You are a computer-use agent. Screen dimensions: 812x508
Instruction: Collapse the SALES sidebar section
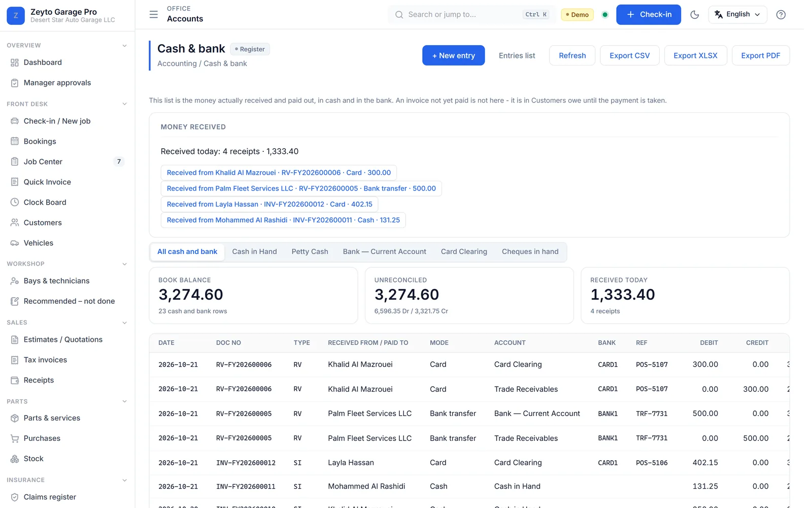pos(124,323)
